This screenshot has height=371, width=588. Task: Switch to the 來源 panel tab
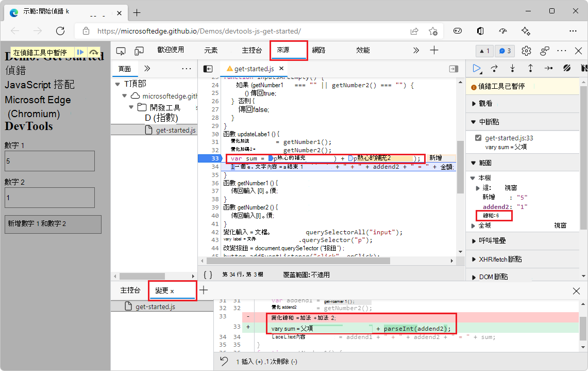coord(289,50)
